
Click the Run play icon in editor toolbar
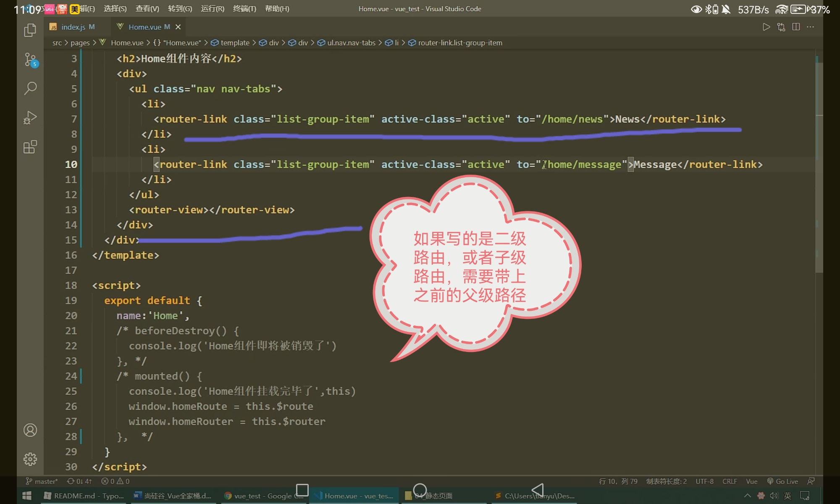click(x=766, y=27)
